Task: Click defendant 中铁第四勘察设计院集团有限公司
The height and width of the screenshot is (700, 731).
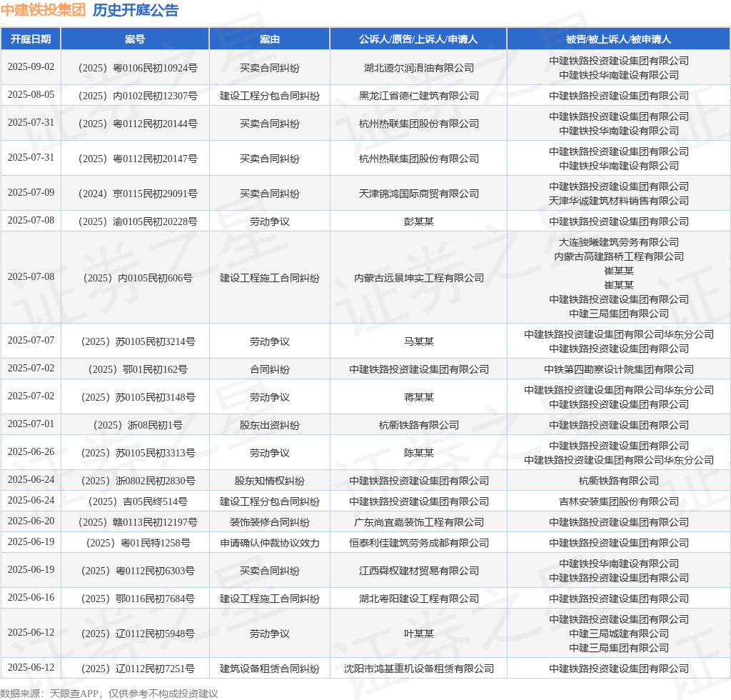Action: (x=619, y=369)
